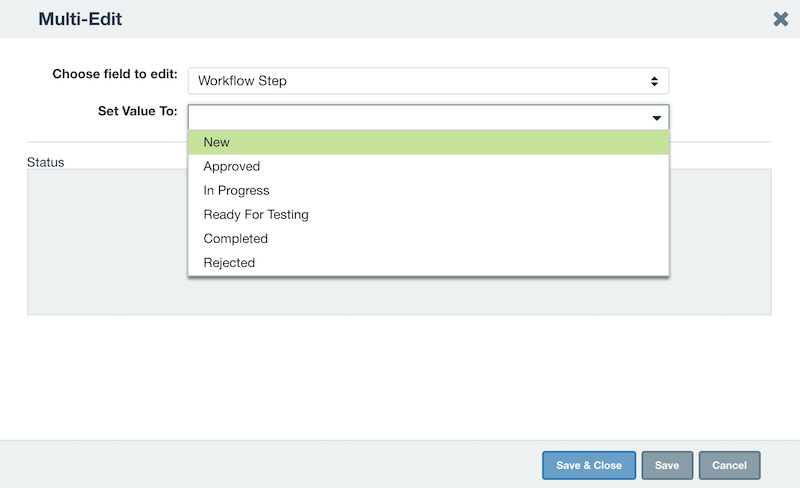The image size is (800, 488).
Task: Click the Save button
Action: (667, 465)
